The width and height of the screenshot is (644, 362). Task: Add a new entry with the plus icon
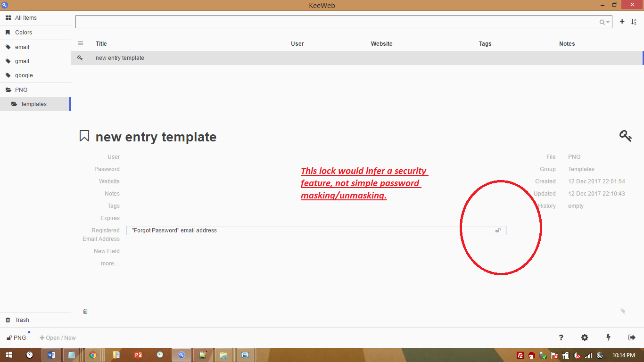622,21
